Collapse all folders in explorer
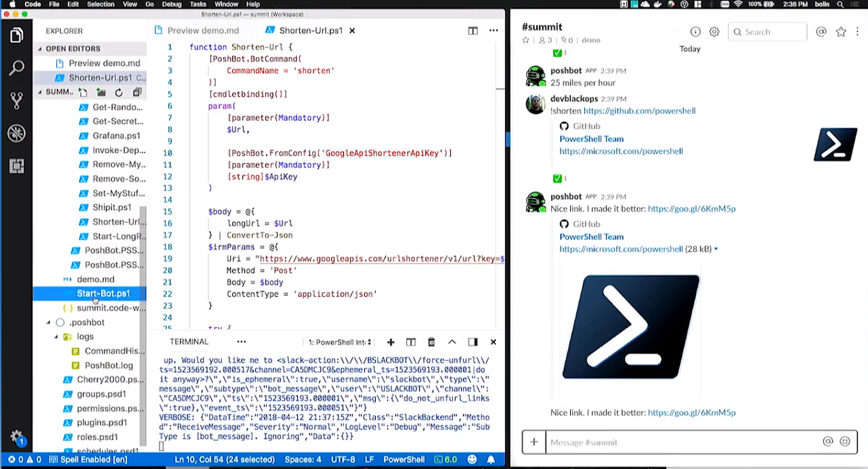 pos(137,92)
